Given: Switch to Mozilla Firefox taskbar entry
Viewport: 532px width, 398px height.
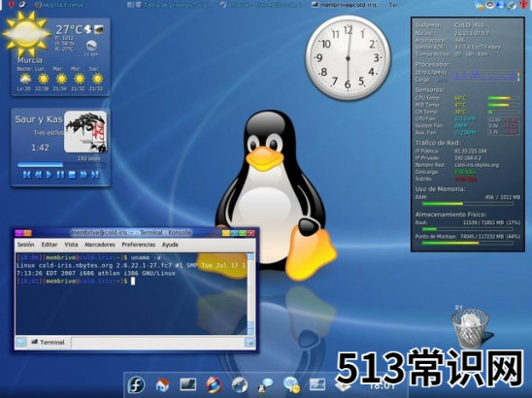Looking at the screenshot, I should coord(60,5).
